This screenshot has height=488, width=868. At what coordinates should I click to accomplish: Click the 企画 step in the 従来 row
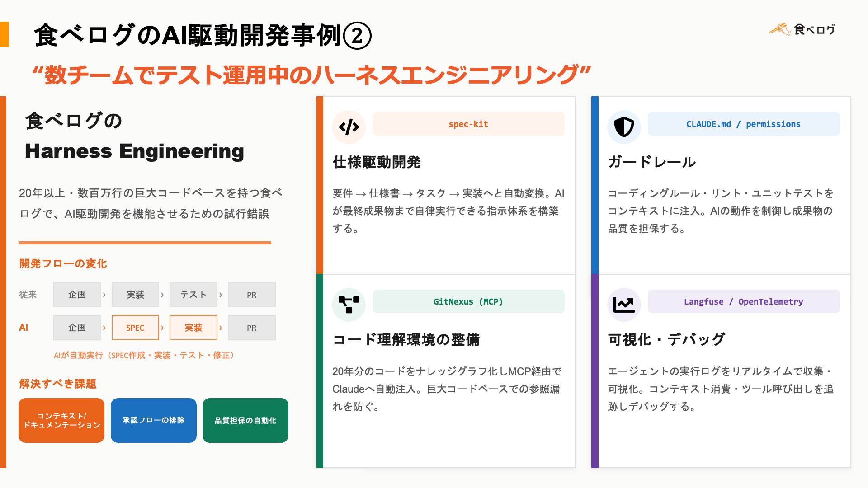coord(77,295)
